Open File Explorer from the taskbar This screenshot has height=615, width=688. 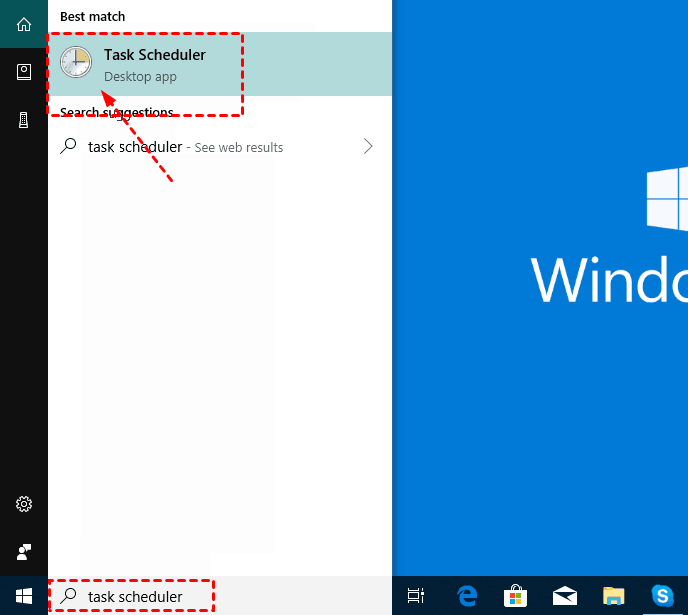(613, 596)
